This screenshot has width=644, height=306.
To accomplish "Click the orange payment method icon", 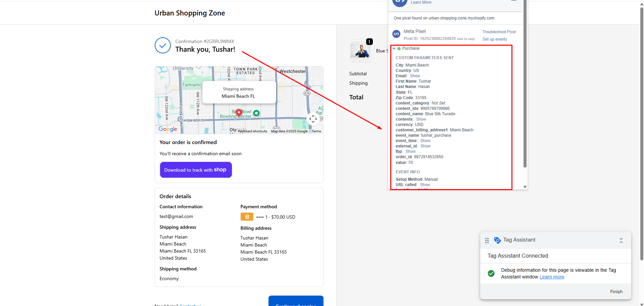I will point(247,217).
